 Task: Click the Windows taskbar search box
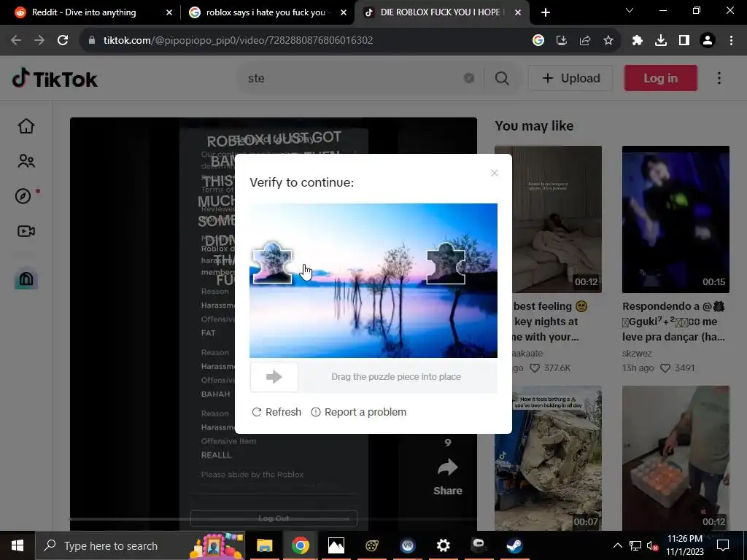click(x=139, y=545)
